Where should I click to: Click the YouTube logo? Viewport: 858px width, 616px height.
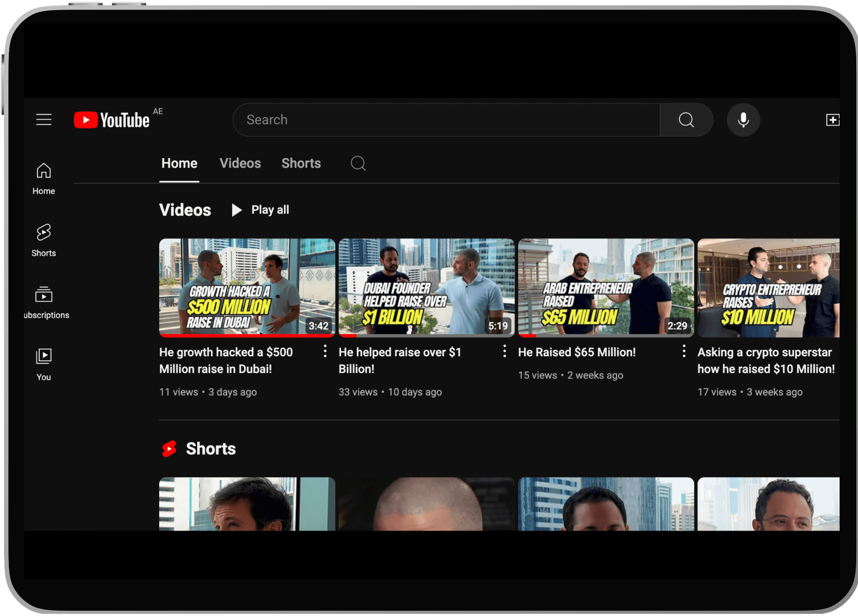click(112, 120)
